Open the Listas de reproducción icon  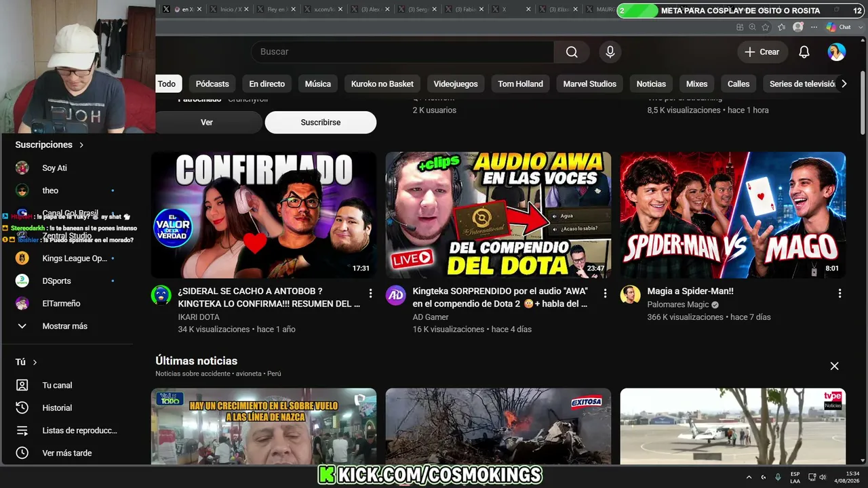click(x=22, y=430)
